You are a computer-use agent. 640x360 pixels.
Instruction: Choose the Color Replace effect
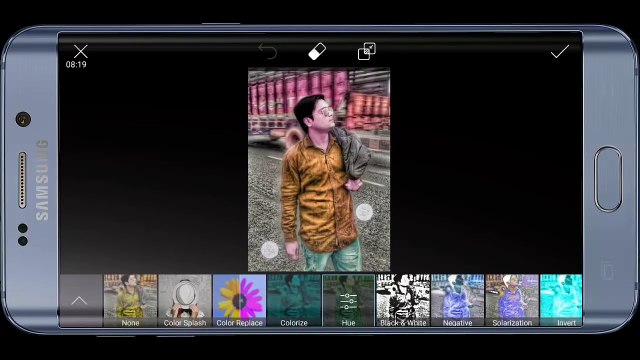(239, 301)
